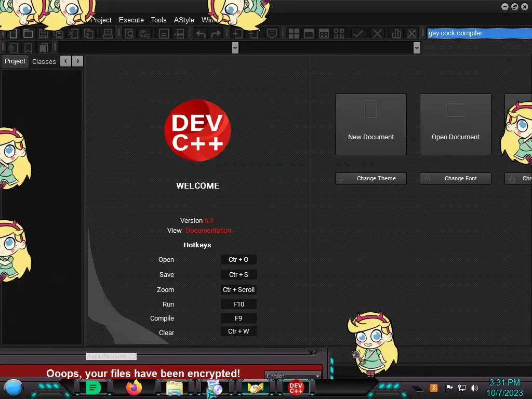The height and width of the screenshot is (399, 532).
Task: Expand the second empty toolbar dropdown
Action: click(417, 48)
